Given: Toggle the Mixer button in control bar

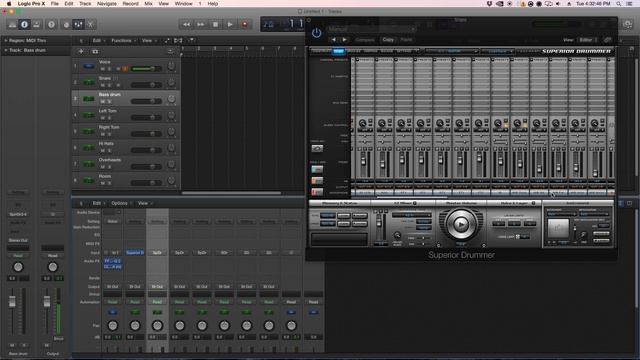Looking at the screenshot, I should point(78,24).
